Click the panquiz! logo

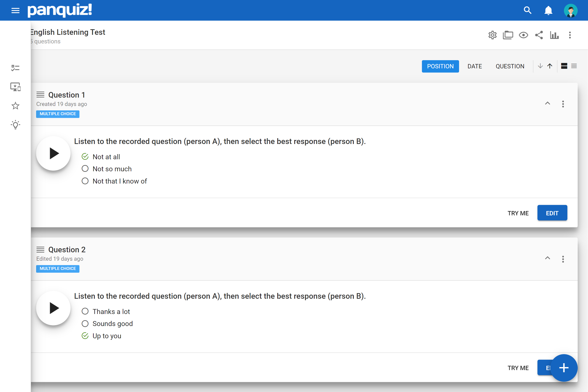click(x=60, y=10)
